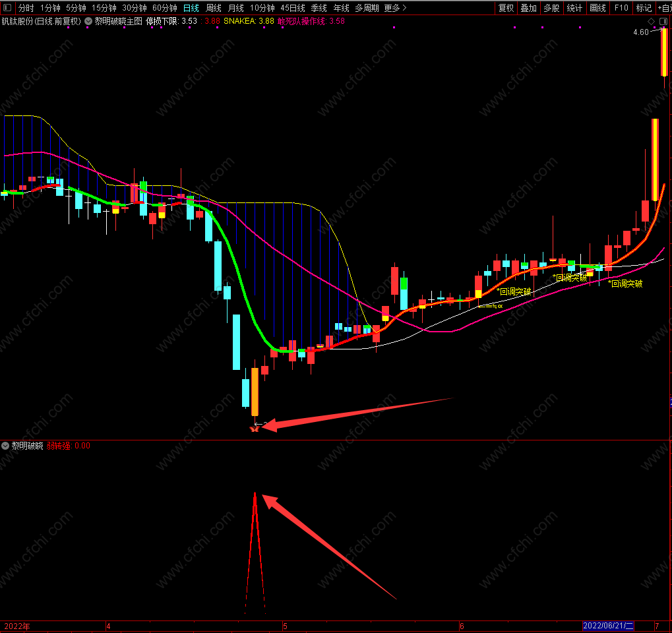
Task: Switch to 周线 weekly chart
Action: [214, 8]
